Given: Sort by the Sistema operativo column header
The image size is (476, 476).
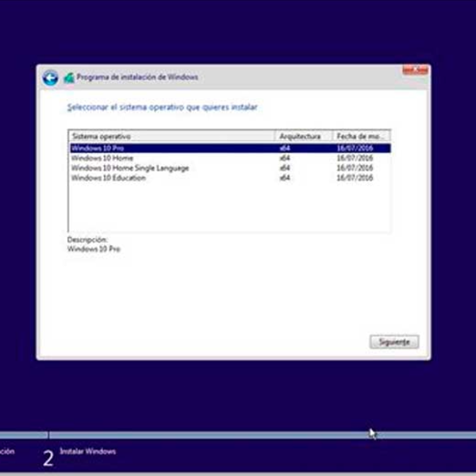Looking at the screenshot, I should pos(171,136).
